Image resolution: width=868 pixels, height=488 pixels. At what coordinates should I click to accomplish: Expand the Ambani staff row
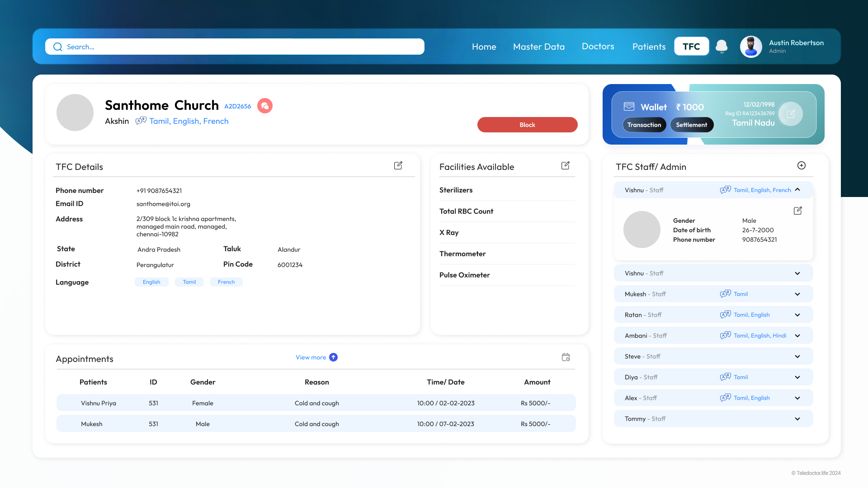[797, 336]
